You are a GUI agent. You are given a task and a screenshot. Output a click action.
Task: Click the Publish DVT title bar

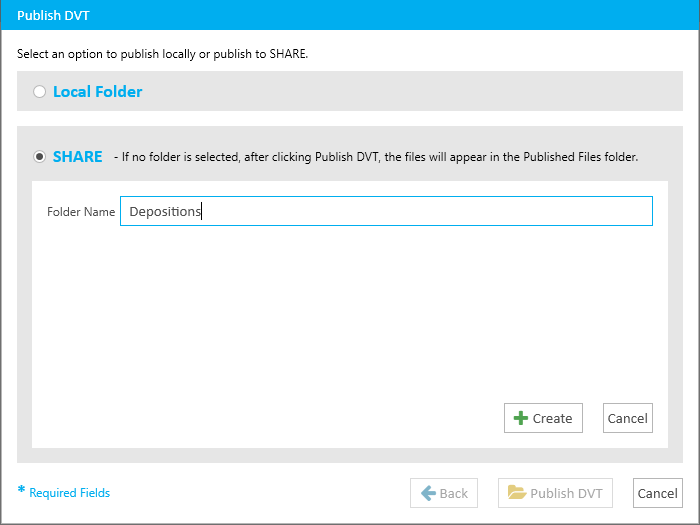350,15
